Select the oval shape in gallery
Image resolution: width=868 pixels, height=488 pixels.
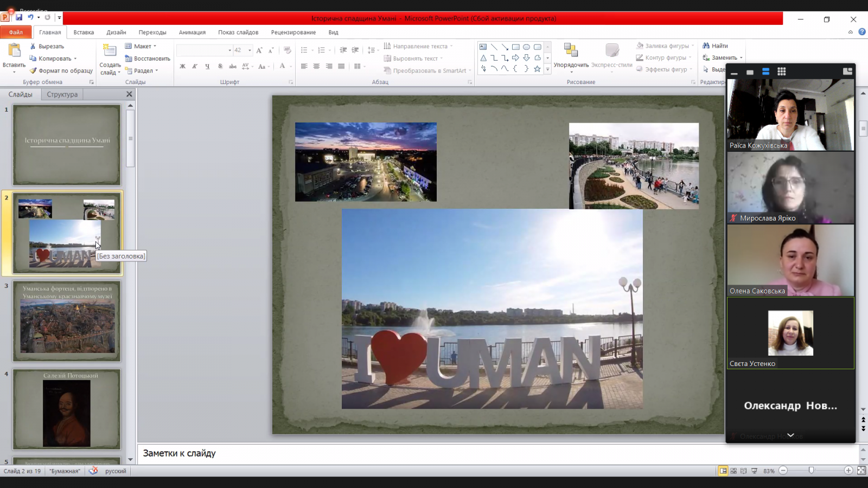526,47
